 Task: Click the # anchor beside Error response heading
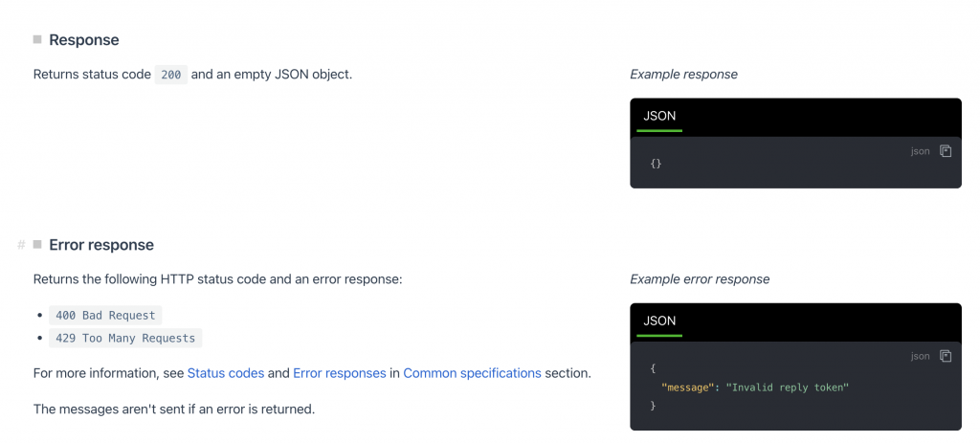[21, 245]
